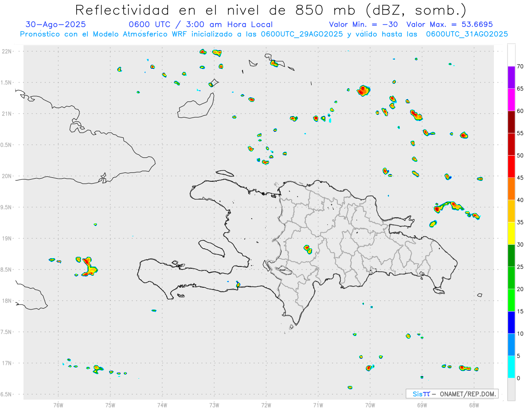Click the light blue 5–10 dBZ colorbar segment

click(x=511, y=345)
